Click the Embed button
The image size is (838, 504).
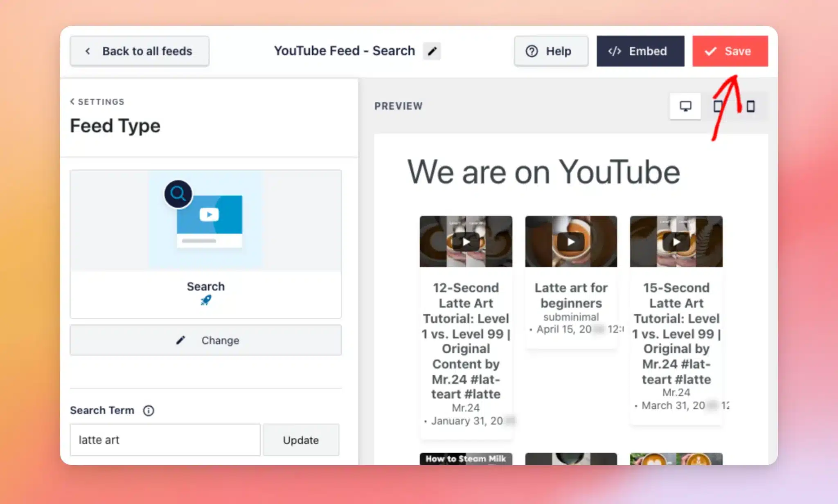point(640,51)
